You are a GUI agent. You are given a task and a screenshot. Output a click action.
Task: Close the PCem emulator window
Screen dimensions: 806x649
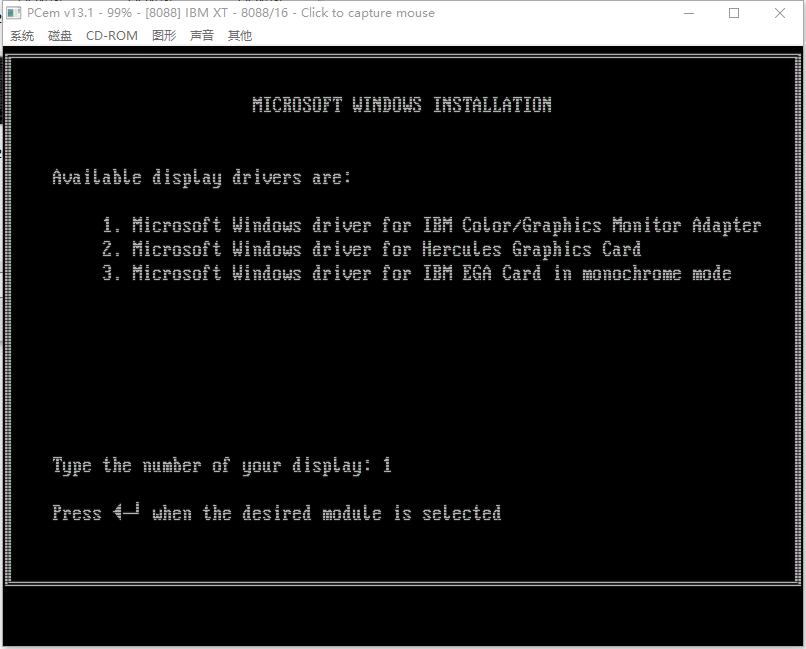tap(780, 13)
